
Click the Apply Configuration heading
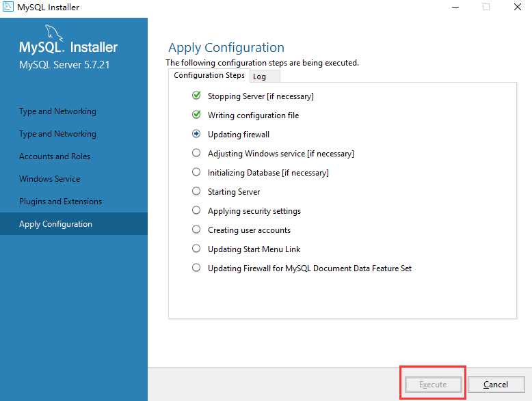(x=226, y=48)
